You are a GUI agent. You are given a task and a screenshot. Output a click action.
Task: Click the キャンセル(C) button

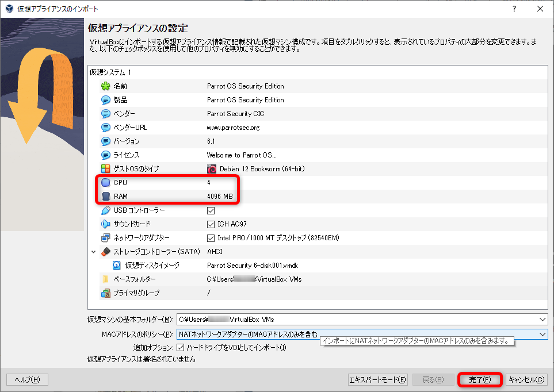click(x=526, y=379)
